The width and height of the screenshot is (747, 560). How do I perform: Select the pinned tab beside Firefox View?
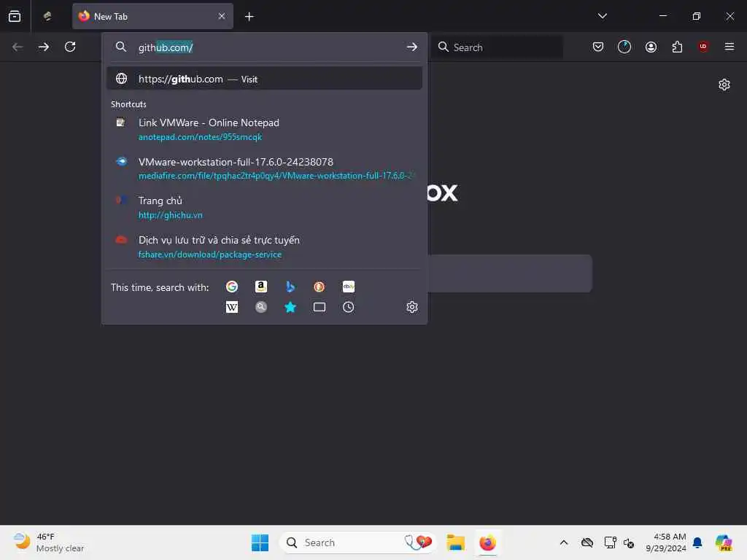[x=47, y=16]
